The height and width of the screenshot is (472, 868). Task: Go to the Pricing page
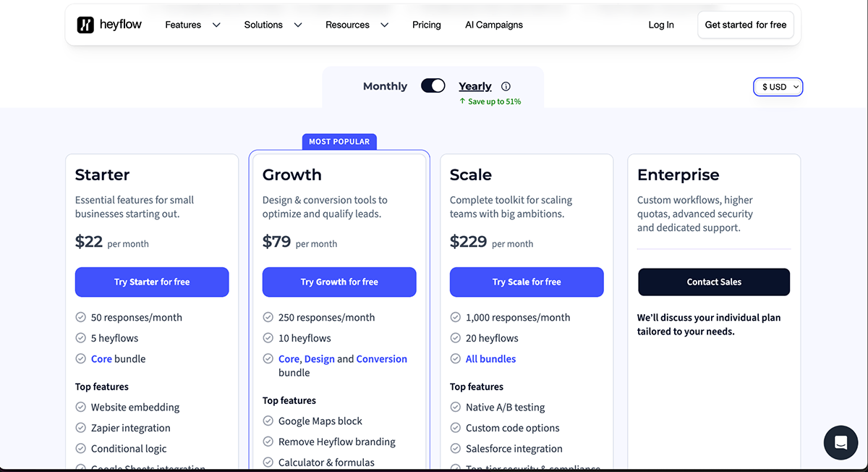(427, 25)
